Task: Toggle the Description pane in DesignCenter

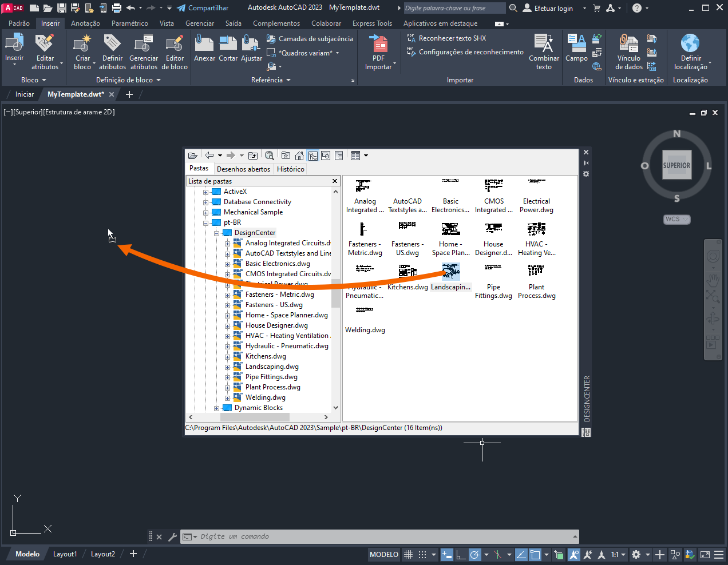Action: click(339, 156)
